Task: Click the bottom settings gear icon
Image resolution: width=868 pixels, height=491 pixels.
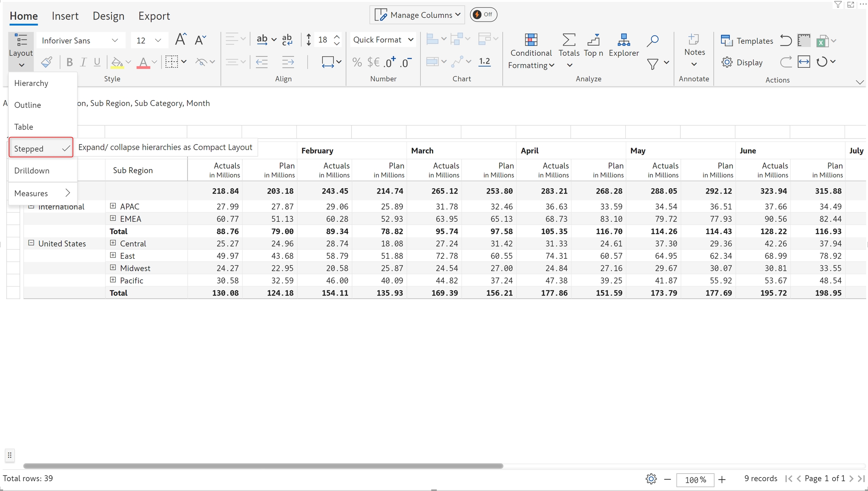Action: (651, 479)
